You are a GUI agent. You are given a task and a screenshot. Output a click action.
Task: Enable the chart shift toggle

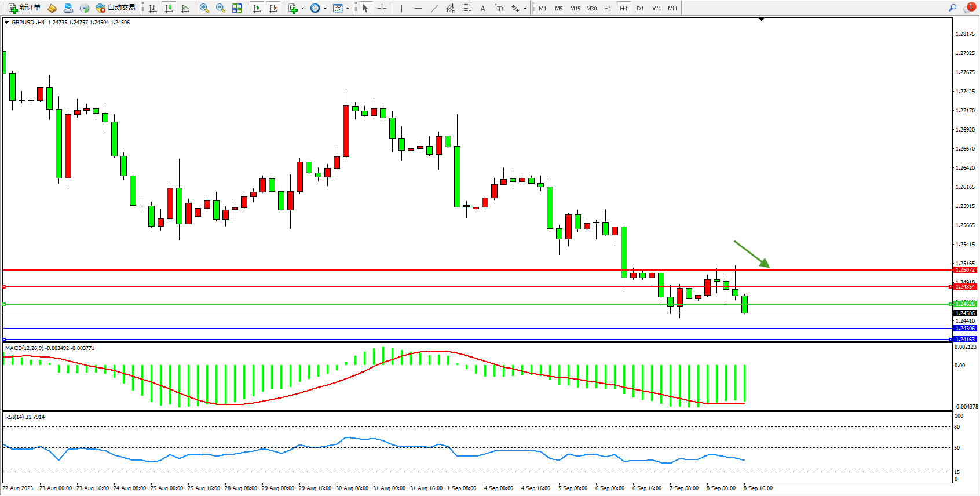coord(273,8)
